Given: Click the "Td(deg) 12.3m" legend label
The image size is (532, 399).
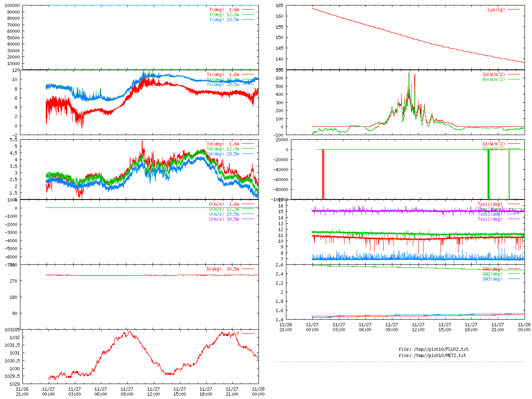Looking at the screenshot, I should click(x=223, y=149).
